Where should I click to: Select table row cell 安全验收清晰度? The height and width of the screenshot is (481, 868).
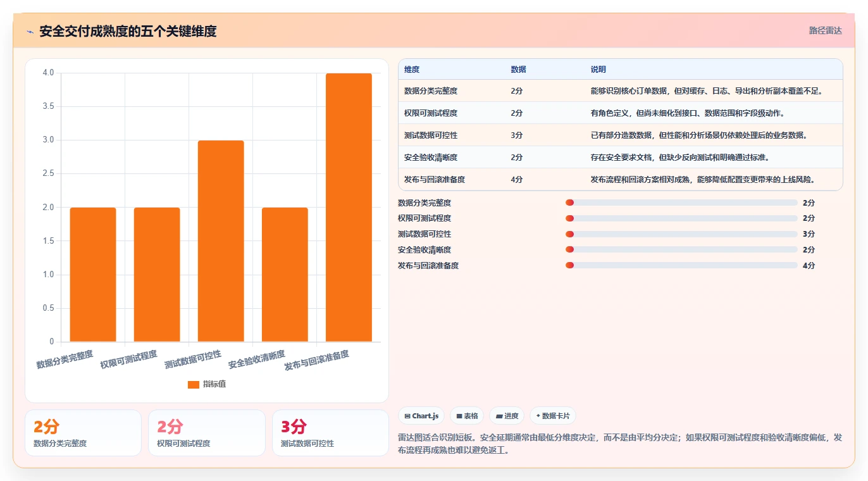[x=431, y=158]
